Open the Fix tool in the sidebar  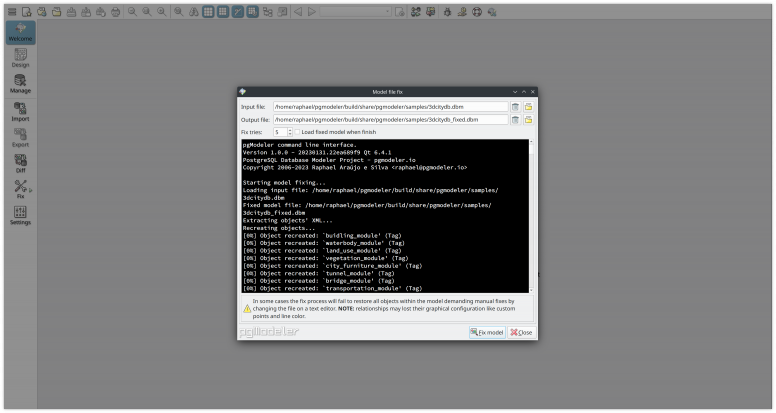(21, 189)
